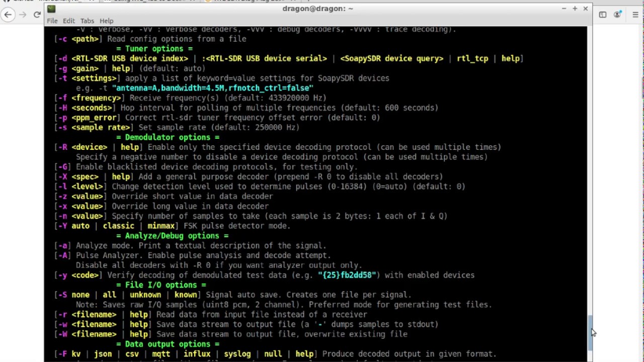Screen dimensions: 644x362
Task: Click the 'minmax' FSK detector mode word
Action: tap(161, 226)
